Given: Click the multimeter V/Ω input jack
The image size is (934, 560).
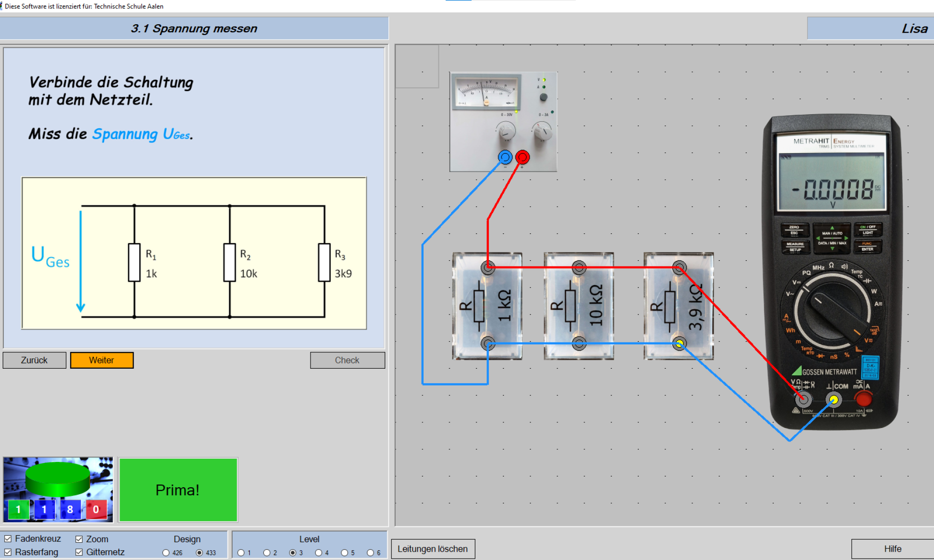Looking at the screenshot, I should pos(803,399).
